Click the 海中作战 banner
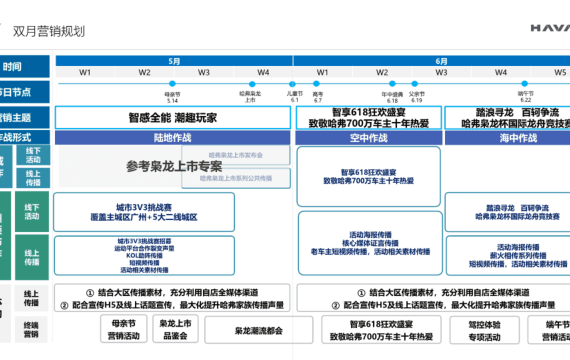Image resolution: width=570 pixels, height=360 pixels. click(507, 138)
